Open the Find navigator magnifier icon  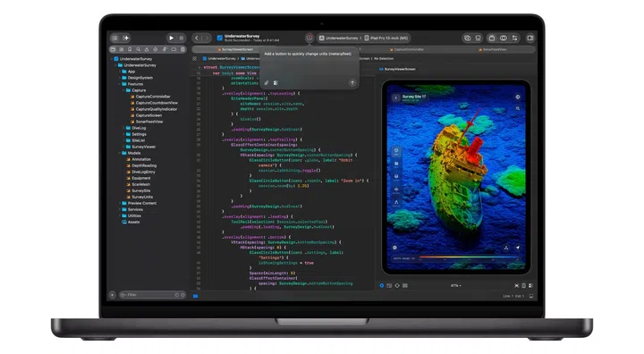139,49
